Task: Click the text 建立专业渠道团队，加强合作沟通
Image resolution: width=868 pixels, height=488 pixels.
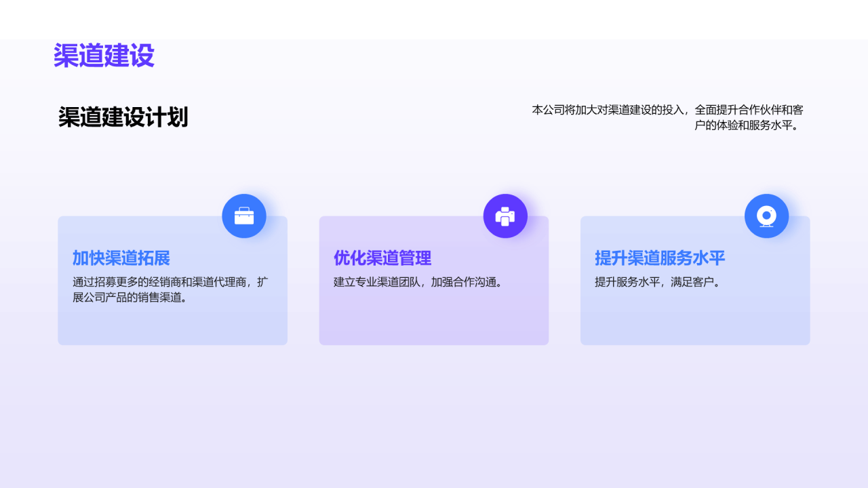Action: click(x=418, y=281)
